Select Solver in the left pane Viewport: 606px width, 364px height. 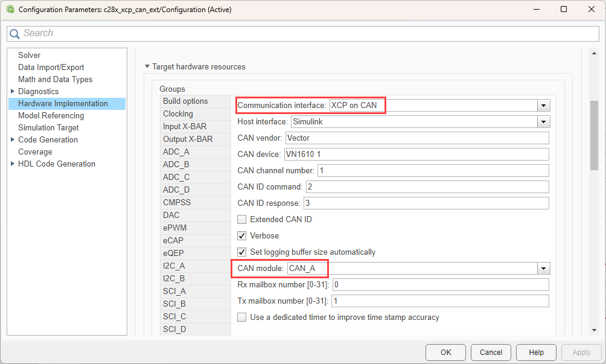point(29,55)
